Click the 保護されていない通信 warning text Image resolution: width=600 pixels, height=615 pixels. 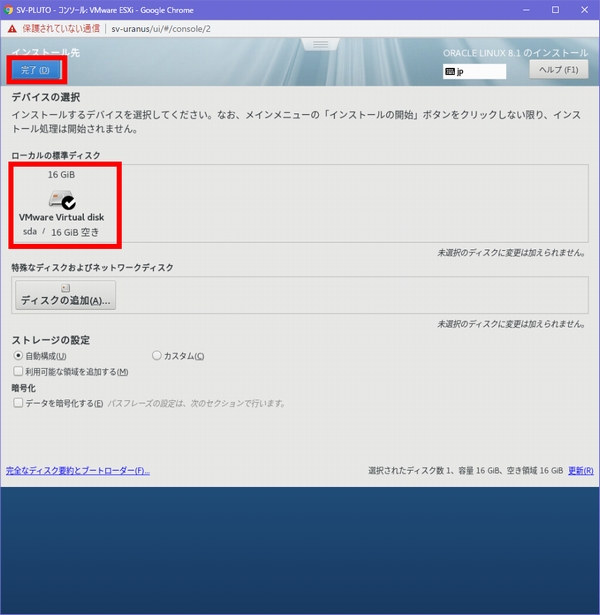(61, 28)
